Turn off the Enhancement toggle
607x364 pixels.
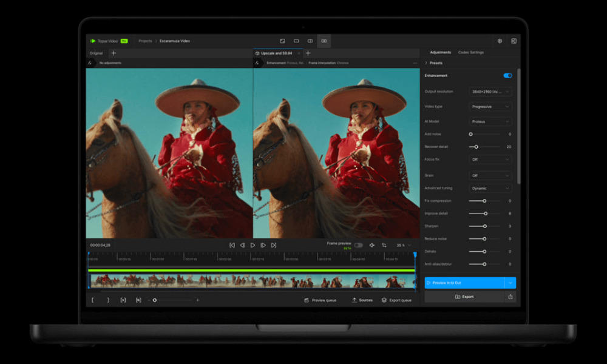pyautogui.click(x=507, y=76)
